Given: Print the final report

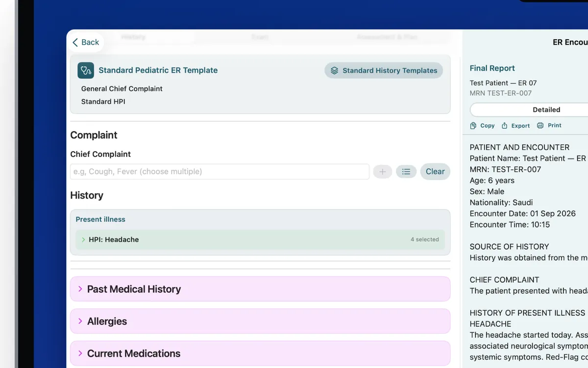Looking at the screenshot, I should (x=549, y=126).
